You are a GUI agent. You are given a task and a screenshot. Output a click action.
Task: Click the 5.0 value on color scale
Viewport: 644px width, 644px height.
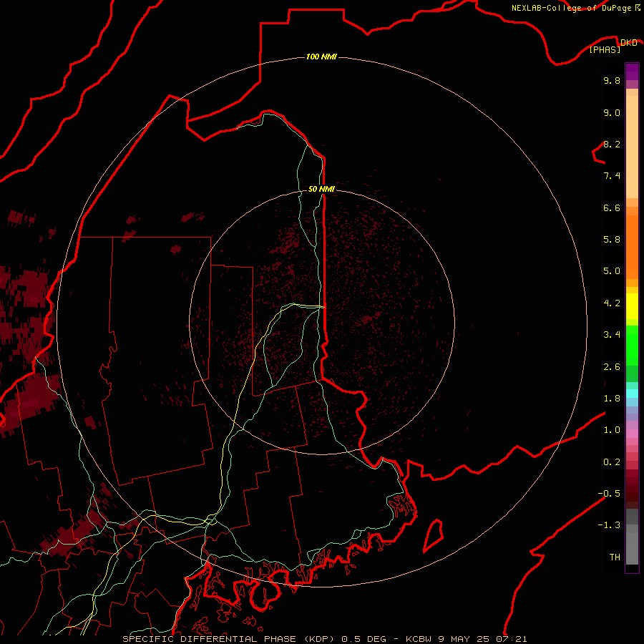click(x=612, y=271)
